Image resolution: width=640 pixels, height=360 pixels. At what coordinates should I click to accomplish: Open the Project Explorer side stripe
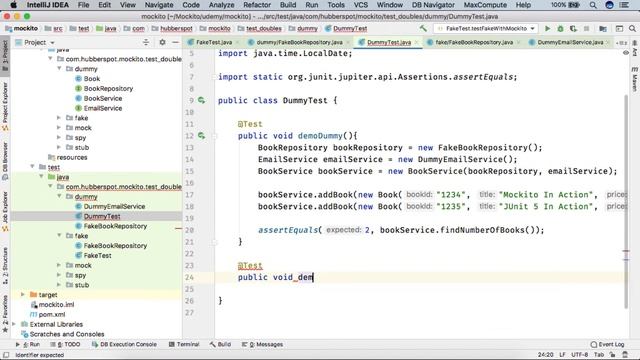click(5, 106)
